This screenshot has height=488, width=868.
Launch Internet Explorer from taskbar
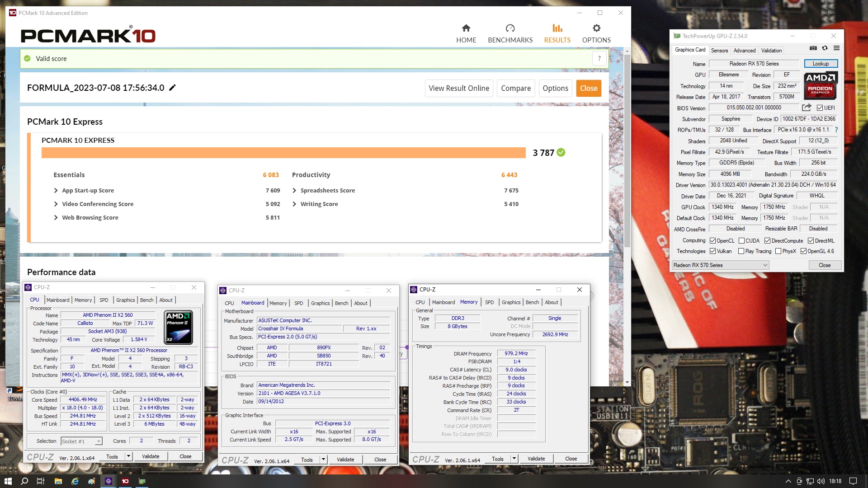tap(75, 481)
